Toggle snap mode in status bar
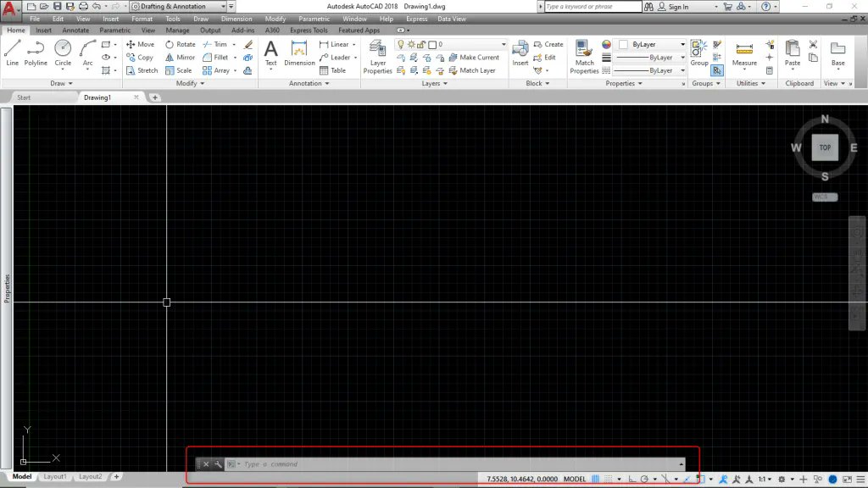 click(609, 480)
